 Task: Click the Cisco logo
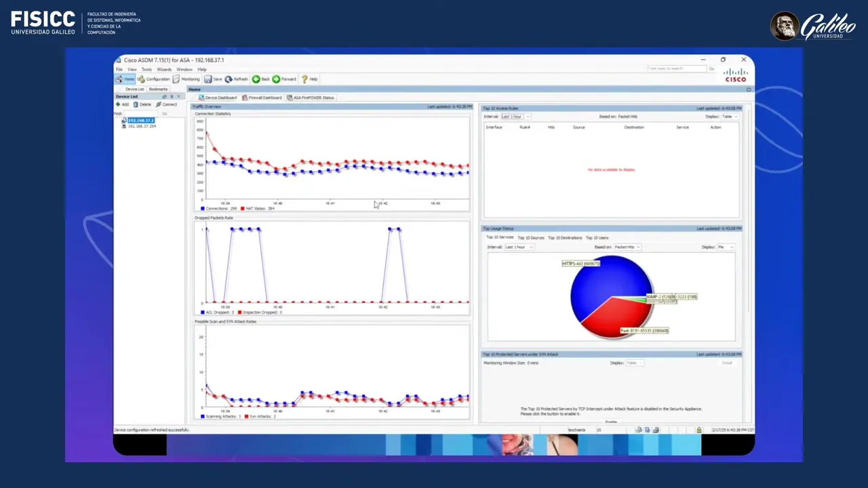tap(735, 75)
